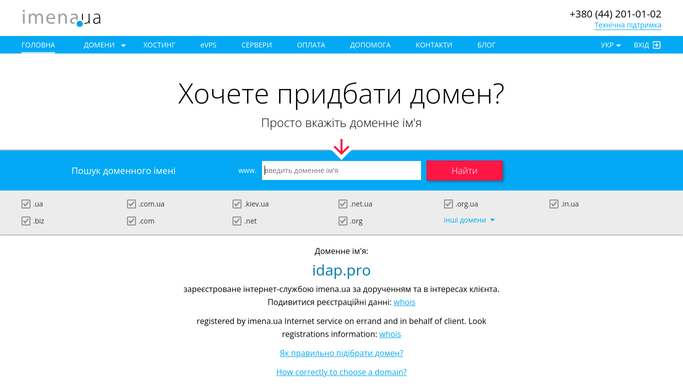The width and height of the screenshot is (683, 384).
Task: Click the red Найти search button
Action: coord(464,171)
